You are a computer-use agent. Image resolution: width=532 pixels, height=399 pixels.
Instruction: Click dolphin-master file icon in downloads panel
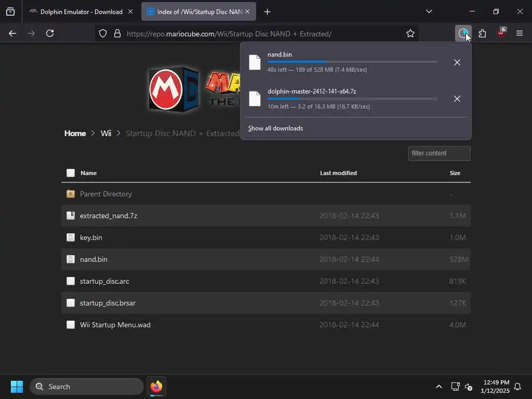tap(255, 99)
